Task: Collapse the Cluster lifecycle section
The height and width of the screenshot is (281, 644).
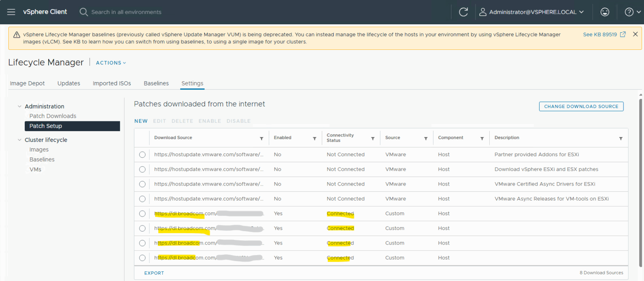Action: click(19, 139)
